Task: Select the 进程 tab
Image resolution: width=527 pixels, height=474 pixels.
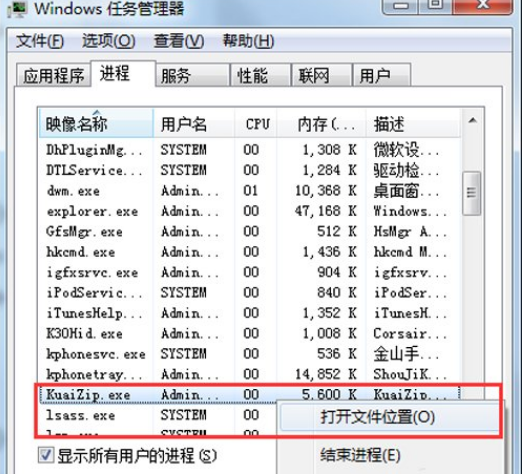Action: point(123,74)
